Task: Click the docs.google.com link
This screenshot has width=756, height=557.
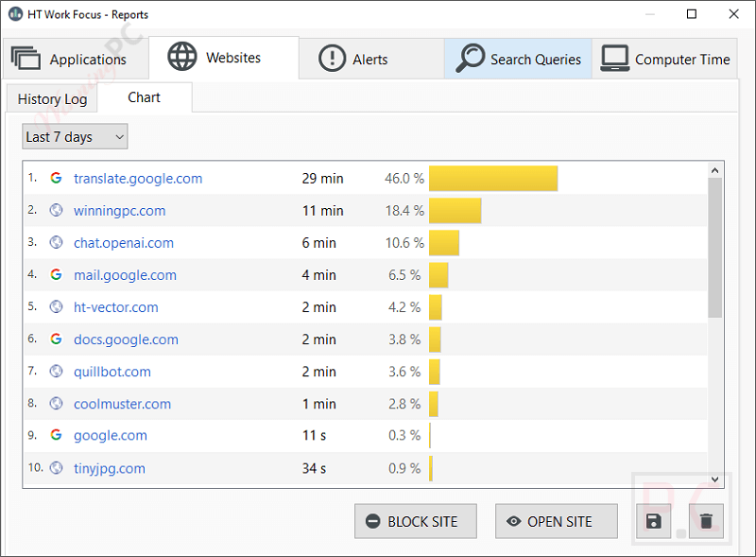Action: pos(126,339)
